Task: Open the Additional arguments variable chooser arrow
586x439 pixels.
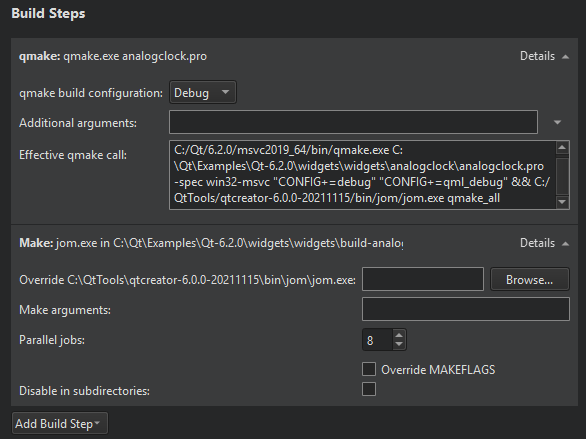Action: click(557, 122)
